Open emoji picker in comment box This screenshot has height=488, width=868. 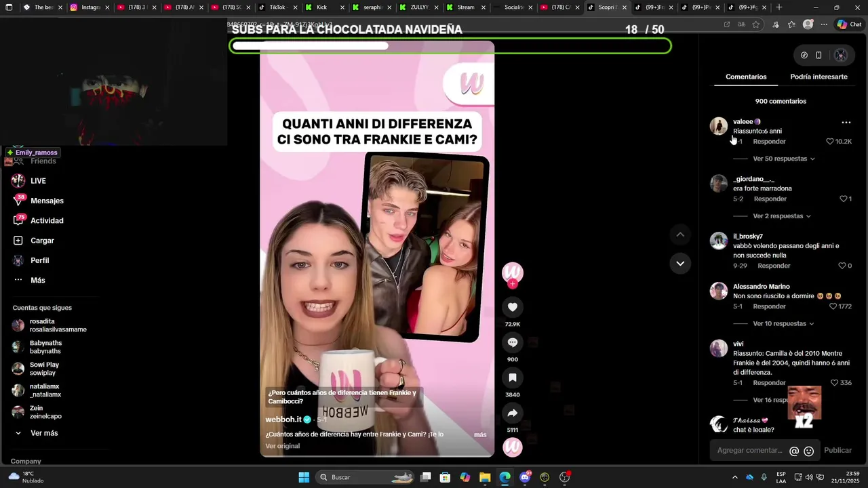(x=809, y=451)
